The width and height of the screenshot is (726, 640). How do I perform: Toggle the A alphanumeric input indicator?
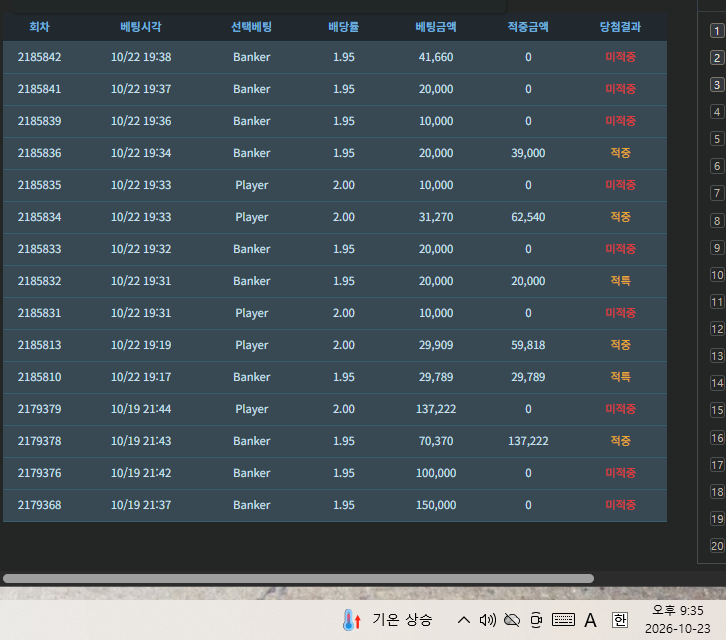point(590,620)
